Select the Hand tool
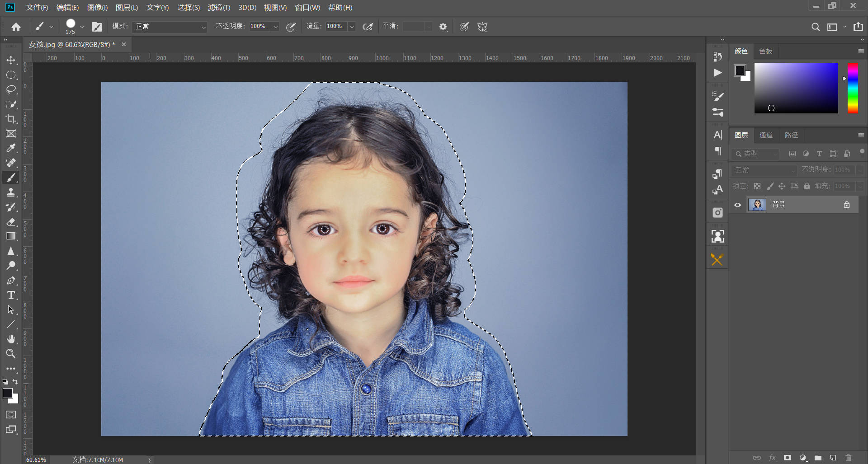868x464 pixels. pyautogui.click(x=11, y=339)
